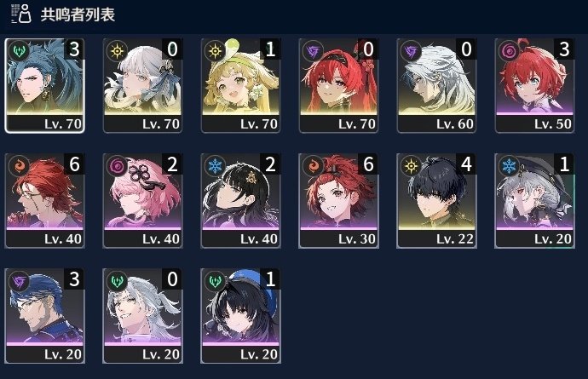Select the pink-haired Lv. 40 character

142,200
